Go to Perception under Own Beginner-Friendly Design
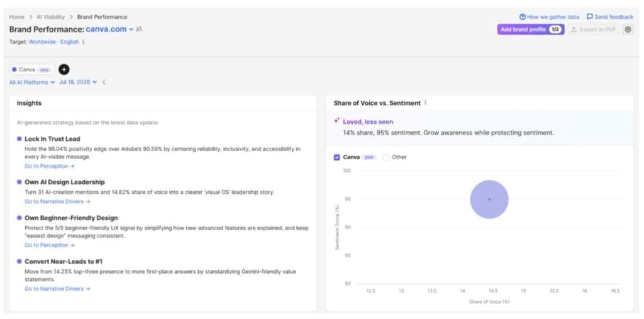Image resolution: width=644 pixels, height=319 pixels. pyautogui.click(x=49, y=245)
